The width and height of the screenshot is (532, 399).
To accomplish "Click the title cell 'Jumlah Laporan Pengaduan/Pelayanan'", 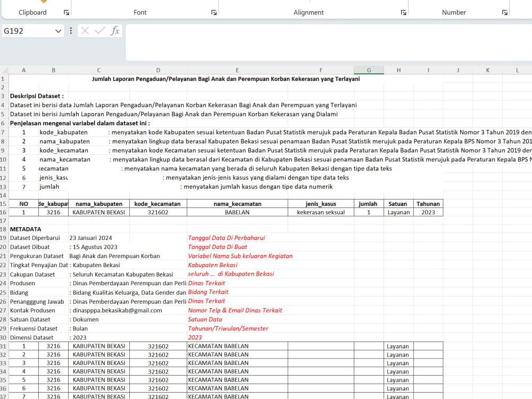I will pyautogui.click(x=226, y=79).
